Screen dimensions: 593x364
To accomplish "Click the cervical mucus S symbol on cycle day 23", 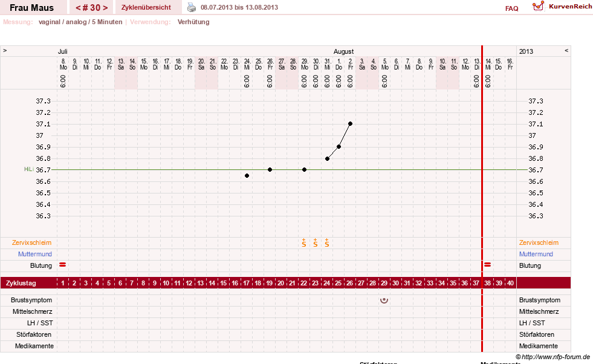I will point(316,243).
